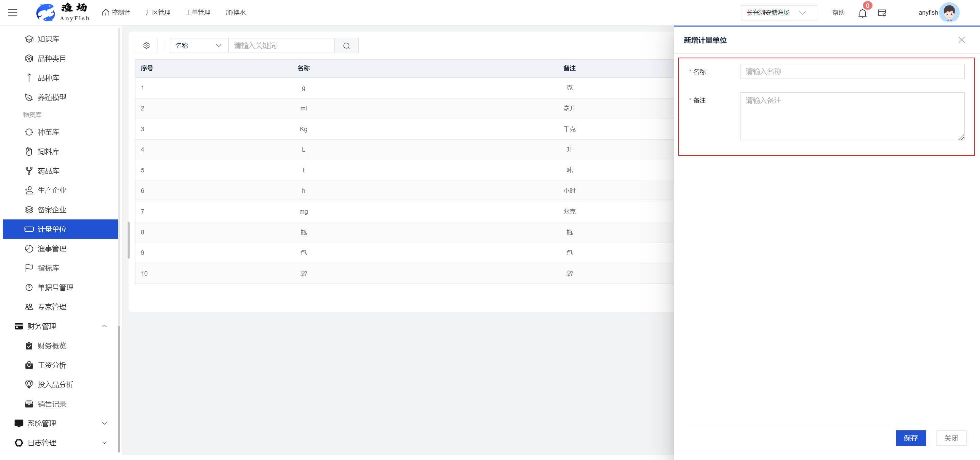
Task: Open the notification bell icon
Action: (x=862, y=13)
